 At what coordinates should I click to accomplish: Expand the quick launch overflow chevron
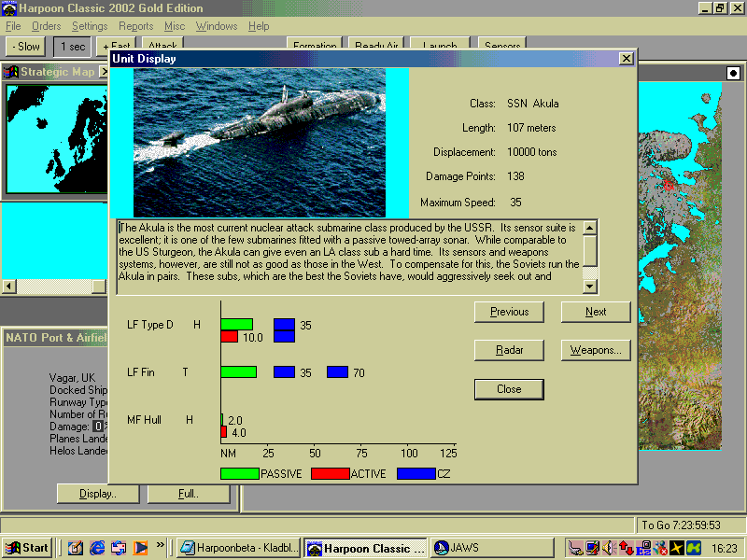(160, 545)
